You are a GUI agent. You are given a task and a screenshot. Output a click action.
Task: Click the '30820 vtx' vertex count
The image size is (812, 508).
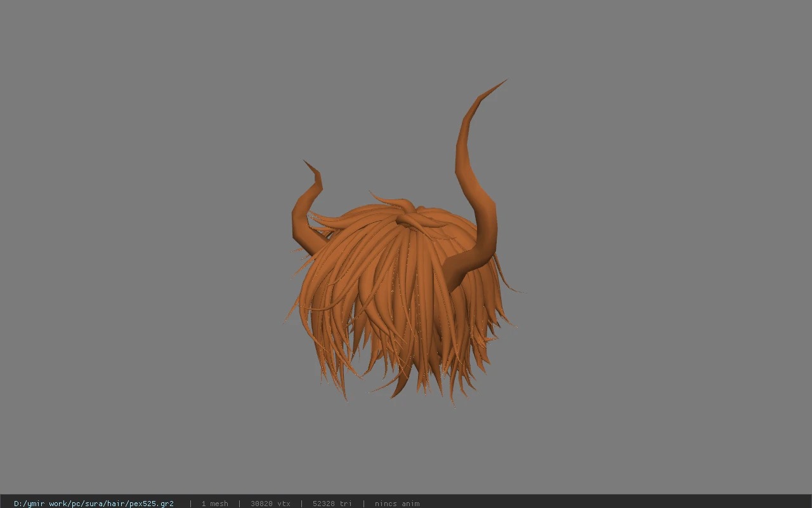tap(270, 504)
